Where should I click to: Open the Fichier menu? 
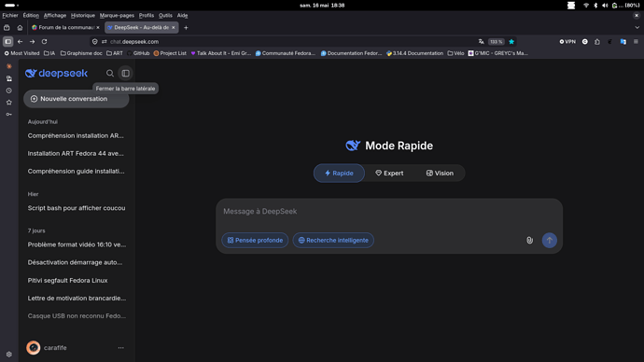tap(10, 15)
